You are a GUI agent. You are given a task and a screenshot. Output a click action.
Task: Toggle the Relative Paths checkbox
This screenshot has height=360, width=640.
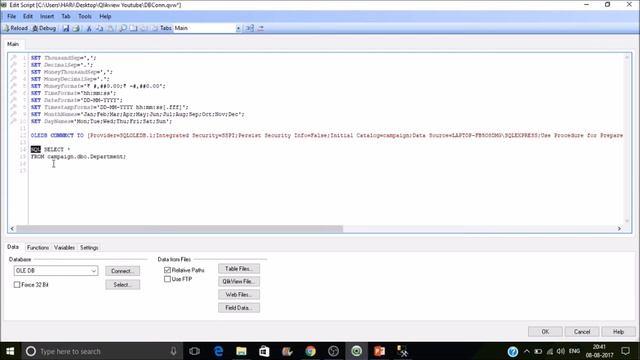click(x=167, y=270)
